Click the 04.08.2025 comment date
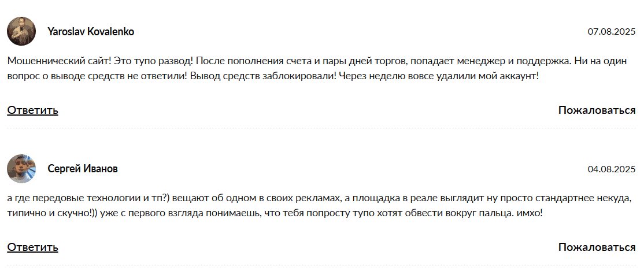This screenshot has width=644, height=270. 612,169
